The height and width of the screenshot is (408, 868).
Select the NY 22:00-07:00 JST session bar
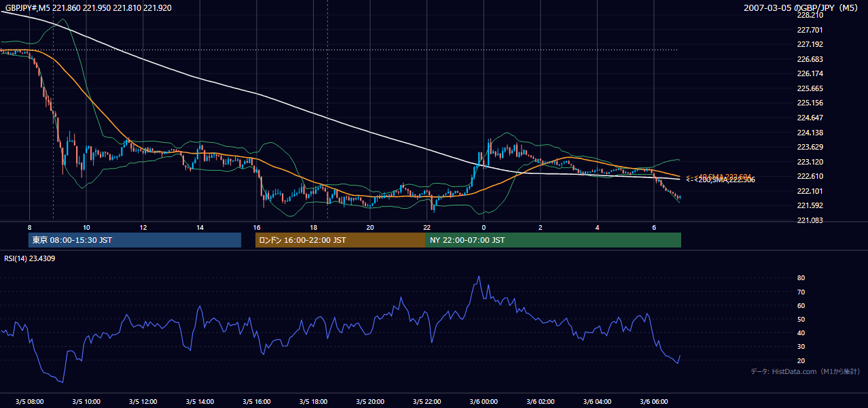(554, 240)
